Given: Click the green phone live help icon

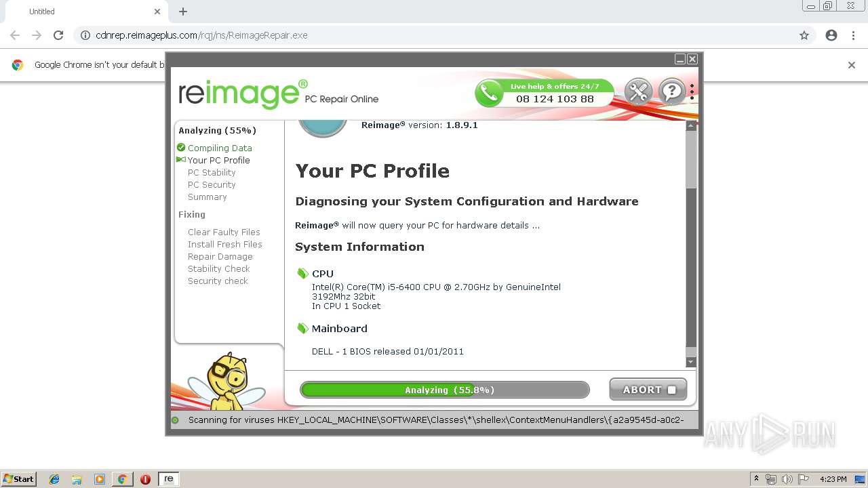Looking at the screenshot, I should (488, 93).
